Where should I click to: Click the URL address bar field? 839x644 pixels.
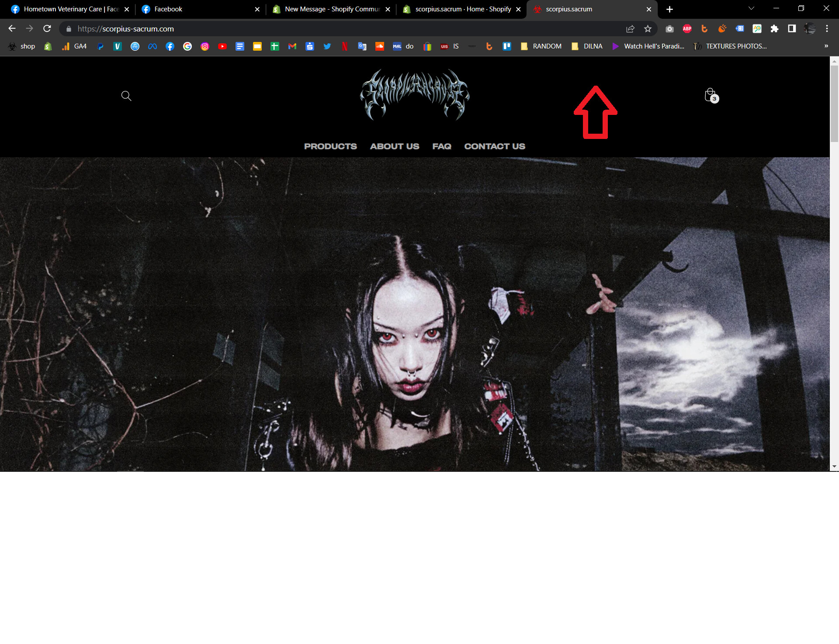341,29
